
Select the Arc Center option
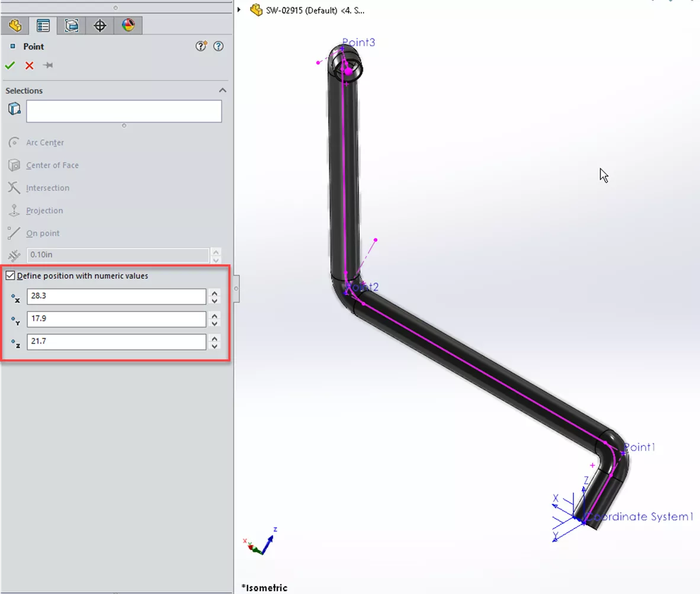pyautogui.click(x=45, y=143)
